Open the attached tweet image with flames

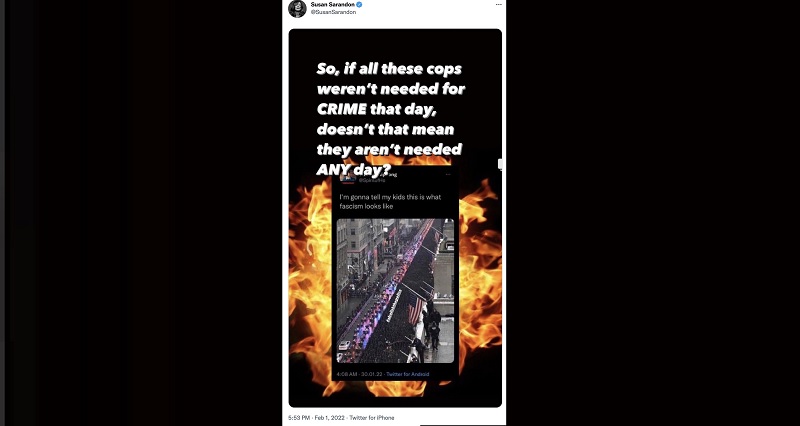click(395, 218)
